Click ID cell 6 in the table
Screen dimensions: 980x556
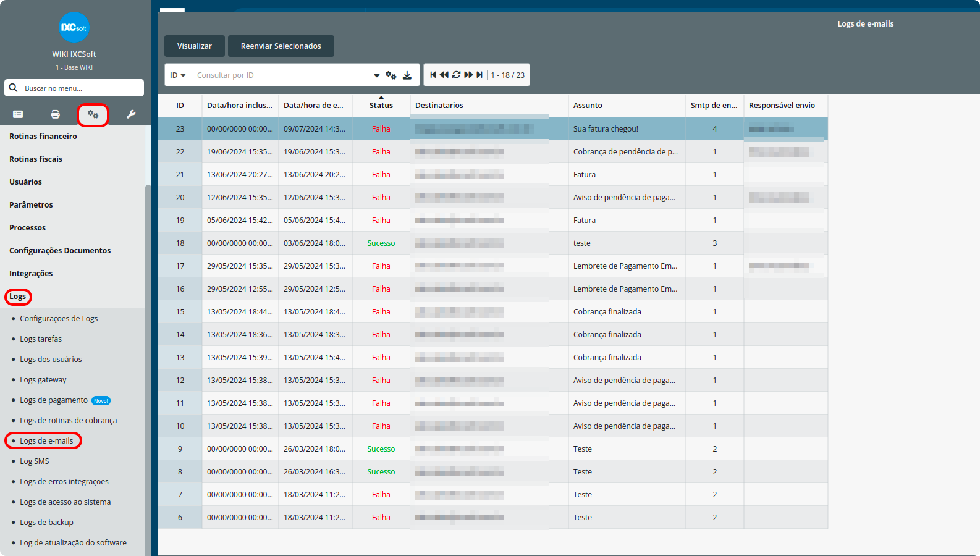coord(180,518)
